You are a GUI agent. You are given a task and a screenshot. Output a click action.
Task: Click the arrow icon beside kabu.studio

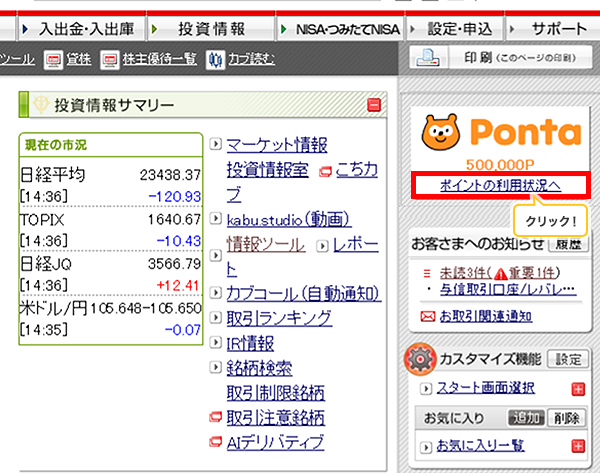(216, 218)
